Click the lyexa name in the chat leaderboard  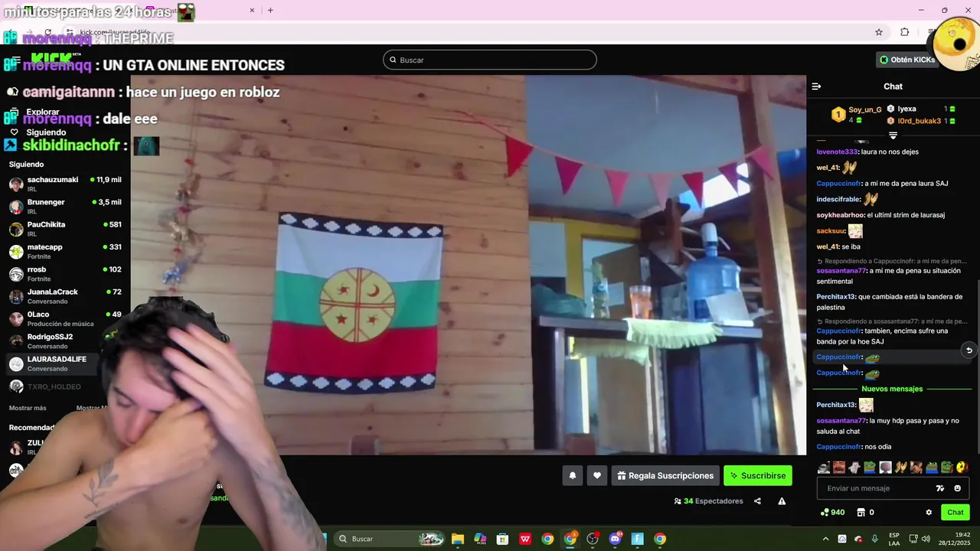(906, 109)
